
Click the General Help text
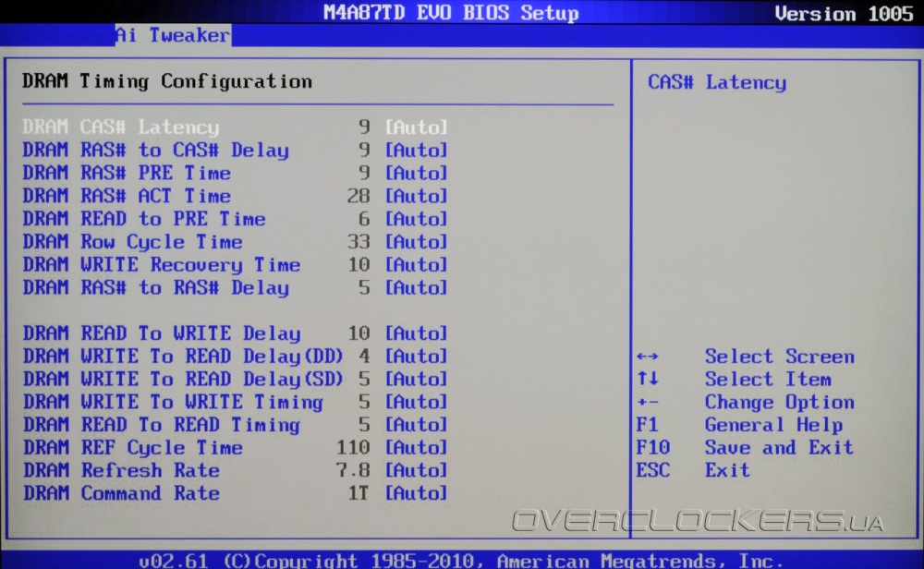point(773,425)
